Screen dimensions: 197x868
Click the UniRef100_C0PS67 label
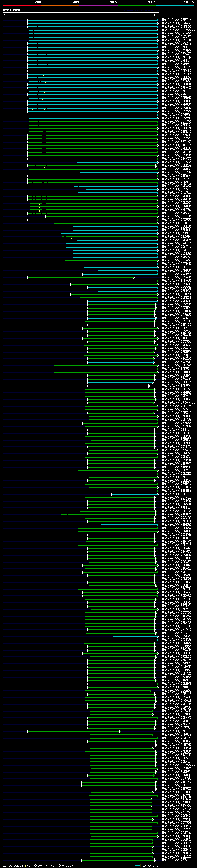click(x=176, y=186)
